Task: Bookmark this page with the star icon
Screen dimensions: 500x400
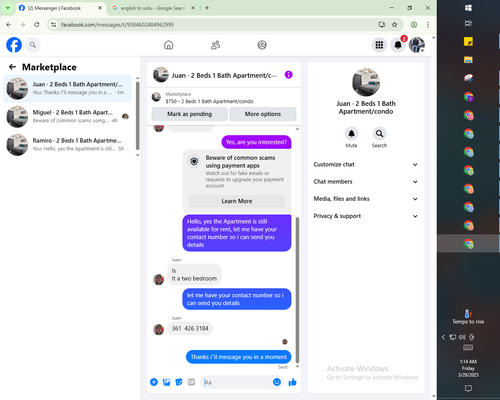Action: click(395, 25)
